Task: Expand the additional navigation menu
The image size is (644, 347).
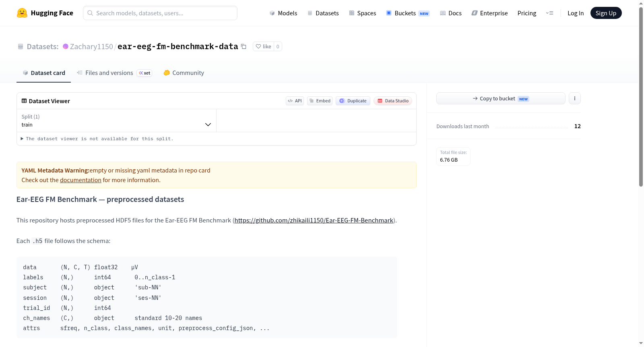Action: coord(549,13)
